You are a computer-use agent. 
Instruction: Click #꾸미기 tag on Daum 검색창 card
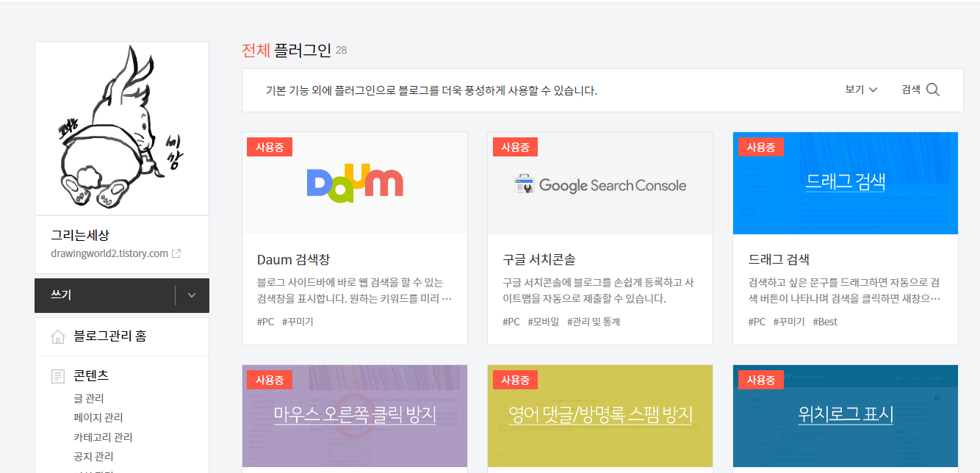coord(298,322)
